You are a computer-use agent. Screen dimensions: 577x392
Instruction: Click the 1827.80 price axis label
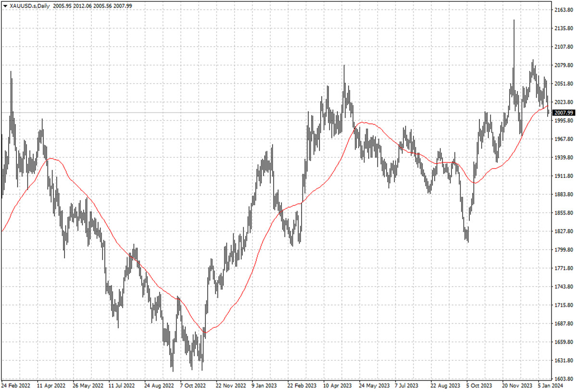(563, 231)
